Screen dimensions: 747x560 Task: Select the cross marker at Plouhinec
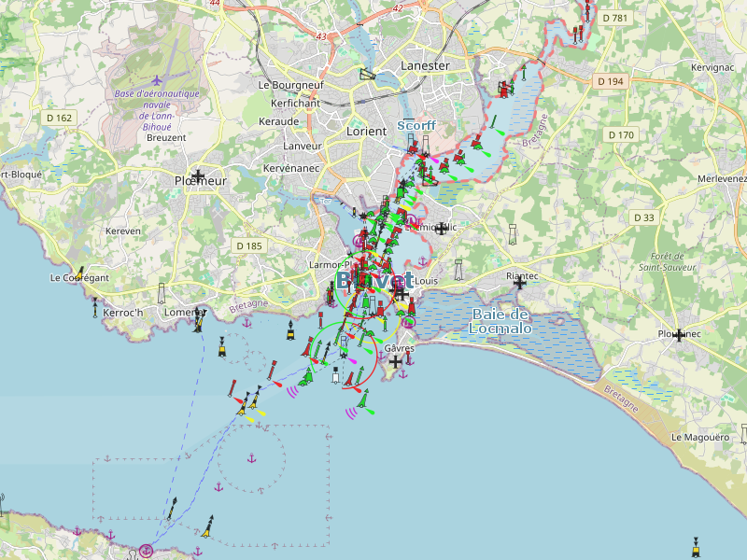(679, 334)
